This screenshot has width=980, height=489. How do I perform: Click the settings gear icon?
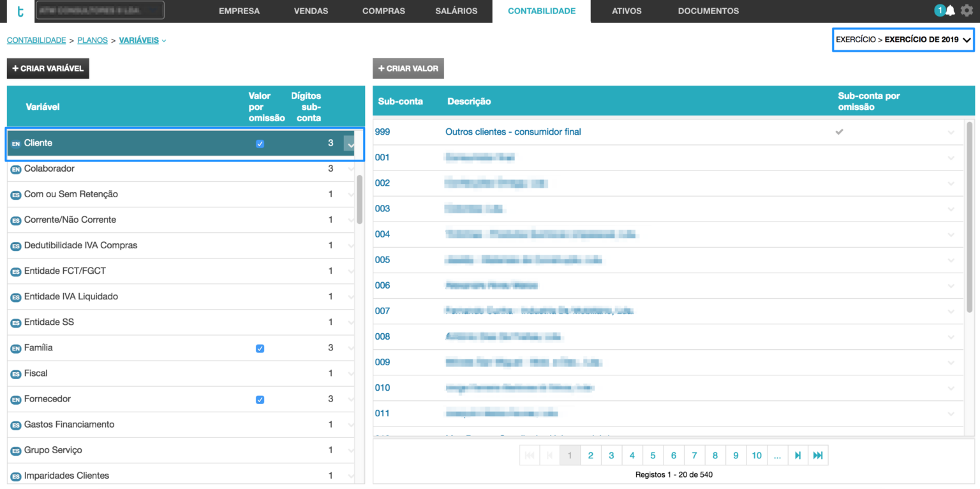(x=967, y=11)
